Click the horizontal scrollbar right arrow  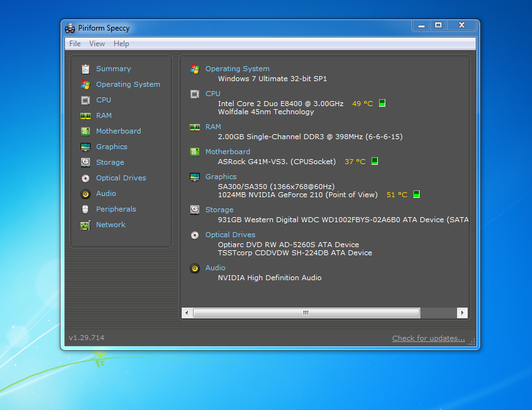(x=462, y=313)
